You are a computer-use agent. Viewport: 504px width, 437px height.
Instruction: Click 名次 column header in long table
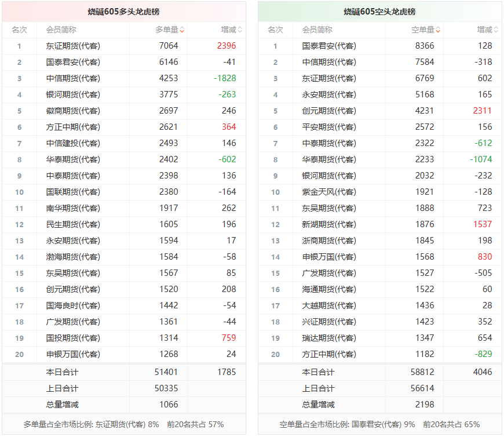19,30
